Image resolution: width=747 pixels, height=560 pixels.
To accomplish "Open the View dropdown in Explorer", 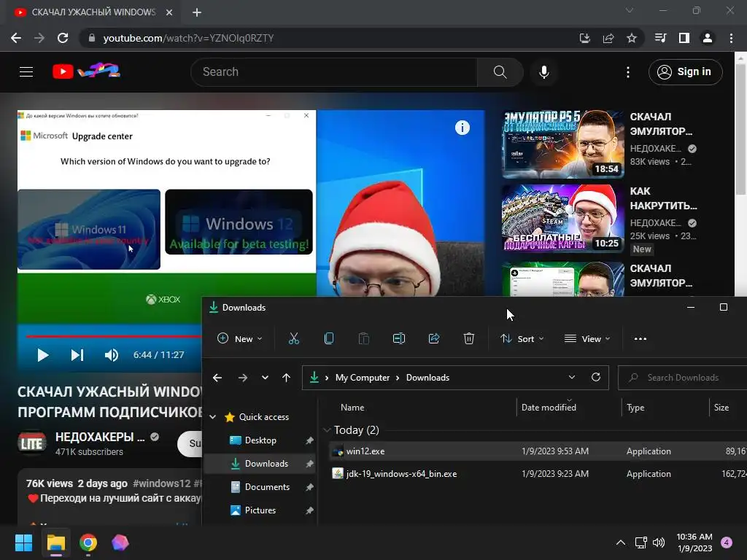I will [x=587, y=338].
